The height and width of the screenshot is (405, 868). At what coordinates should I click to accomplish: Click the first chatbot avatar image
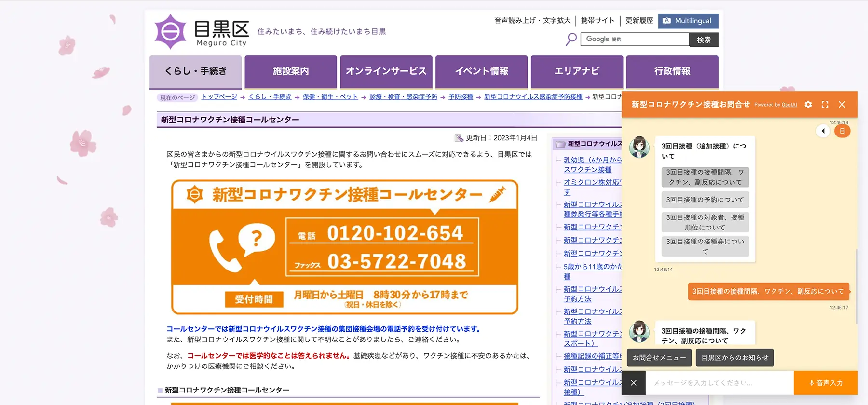(x=639, y=147)
